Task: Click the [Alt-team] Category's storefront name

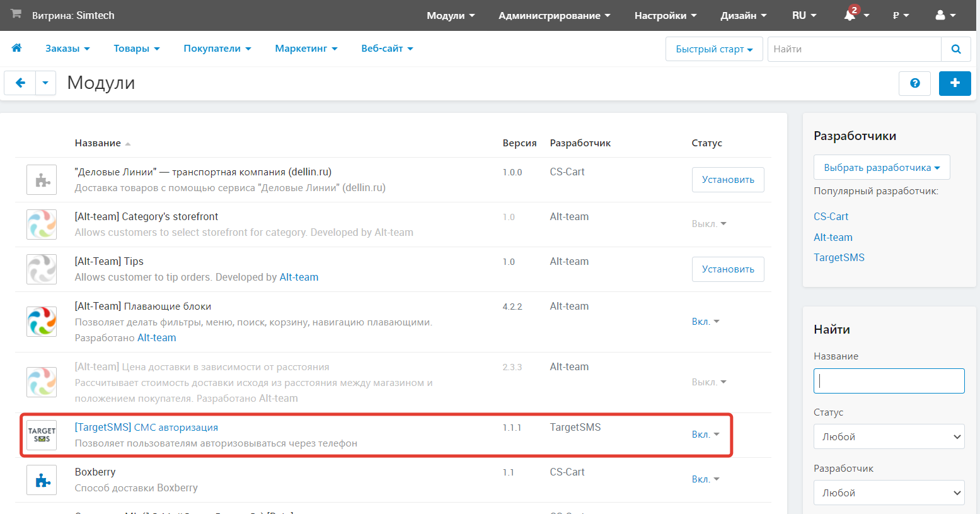Action: 146,217
